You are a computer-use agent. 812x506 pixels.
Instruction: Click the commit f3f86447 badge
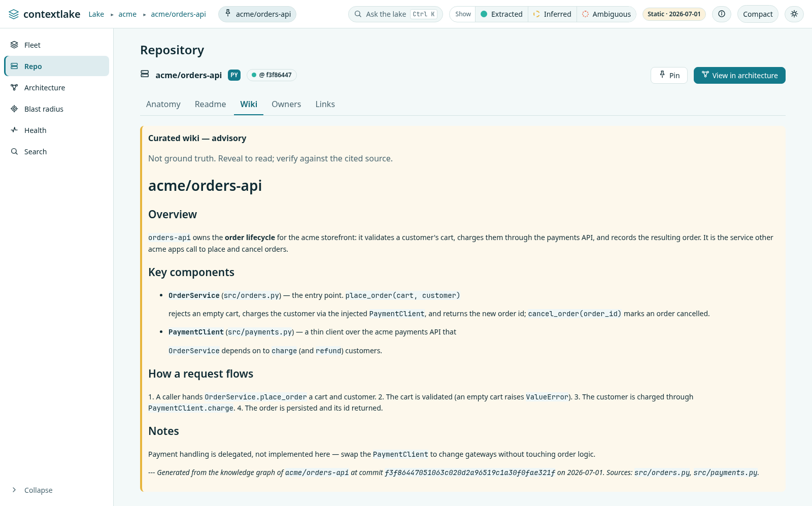coord(272,75)
